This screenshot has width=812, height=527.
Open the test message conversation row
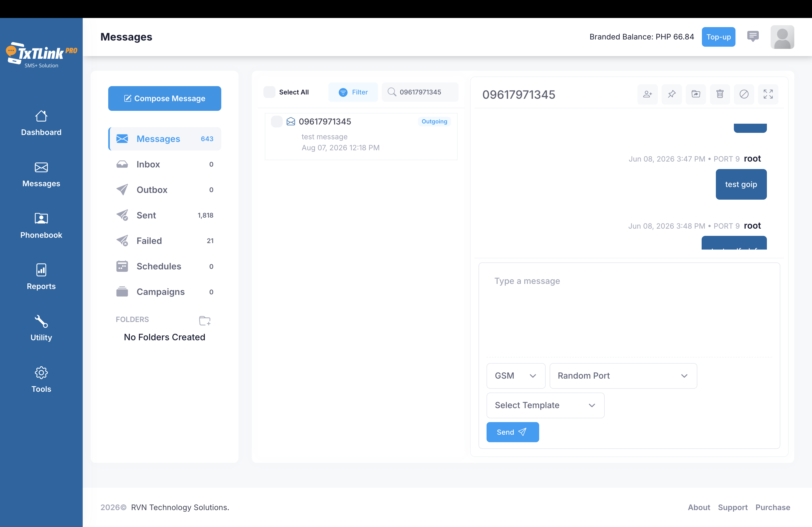pyautogui.click(x=361, y=136)
